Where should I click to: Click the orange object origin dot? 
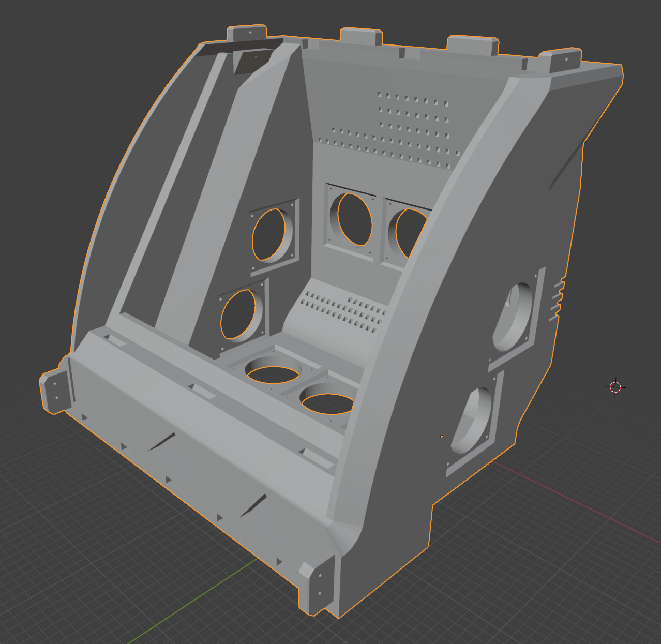click(x=442, y=437)
